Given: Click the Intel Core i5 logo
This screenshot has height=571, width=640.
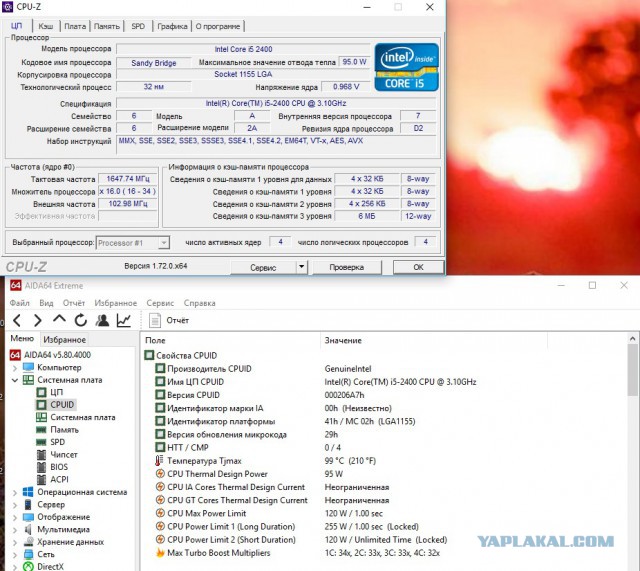Looking at the screenshot, I should (x=407, y=67).
